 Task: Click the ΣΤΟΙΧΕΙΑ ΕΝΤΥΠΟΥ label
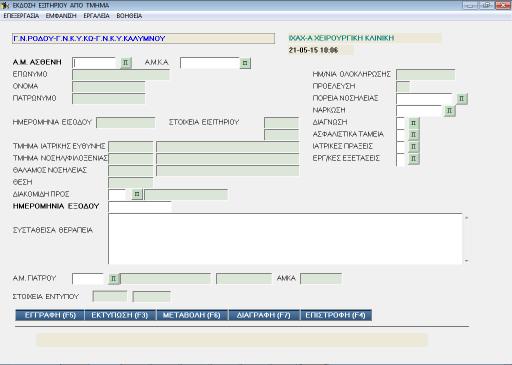[x=46, y=297]
